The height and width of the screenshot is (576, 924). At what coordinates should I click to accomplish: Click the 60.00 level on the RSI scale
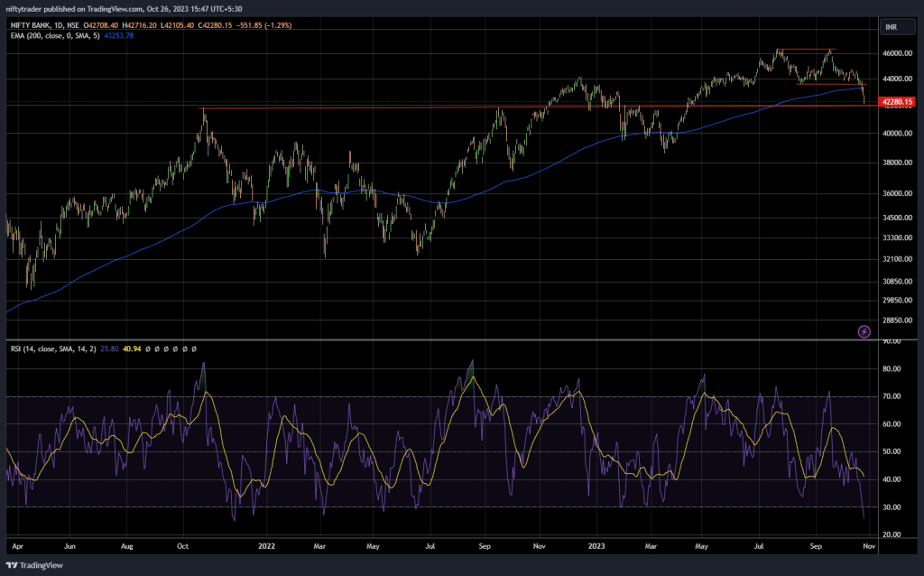point(892,424)
